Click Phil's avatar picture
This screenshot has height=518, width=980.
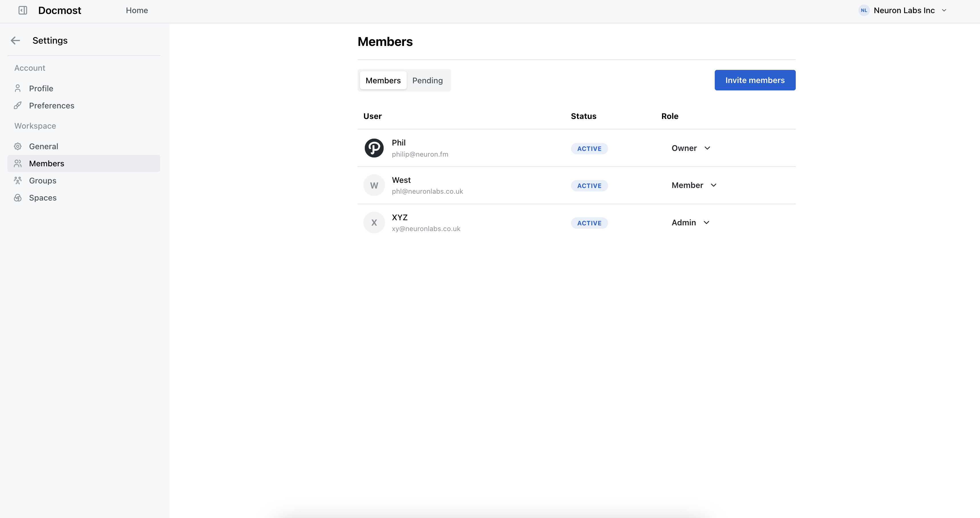374,148
